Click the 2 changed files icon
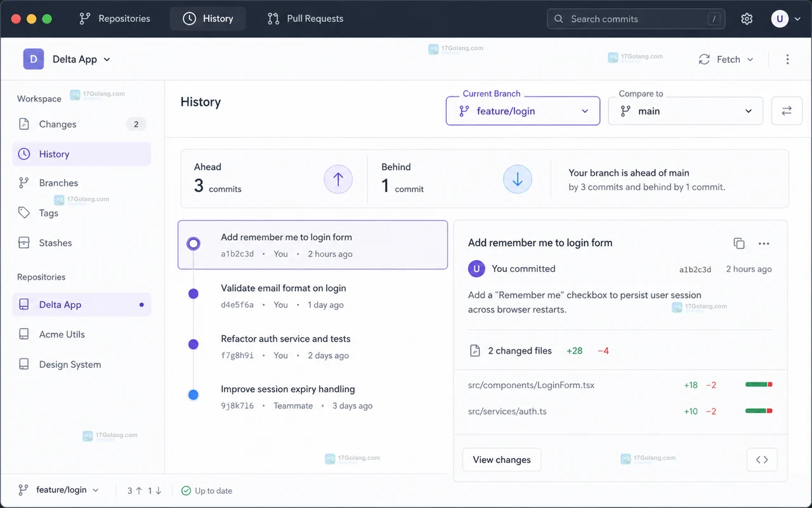 (x=475, y=351)
